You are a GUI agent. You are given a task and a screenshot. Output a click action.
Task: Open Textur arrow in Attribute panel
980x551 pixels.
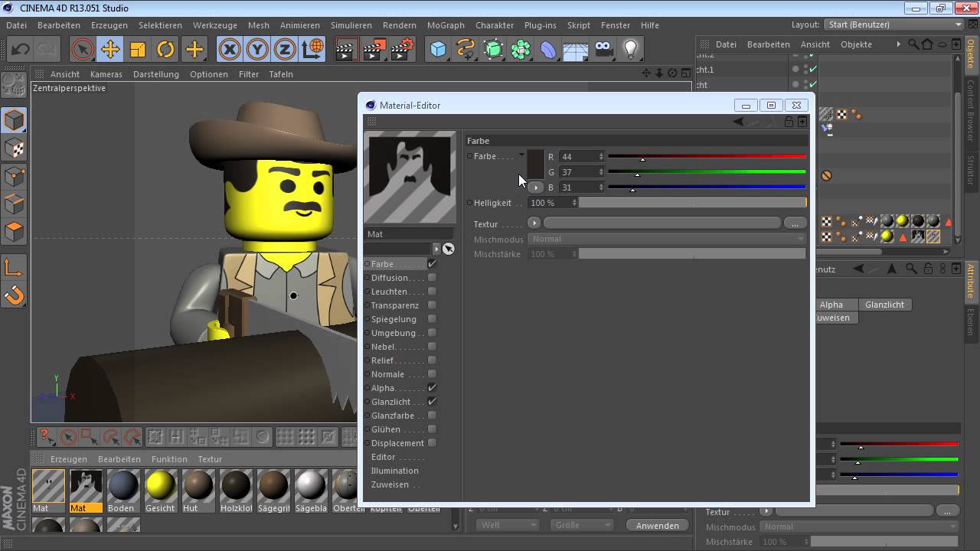pos(766,511)
